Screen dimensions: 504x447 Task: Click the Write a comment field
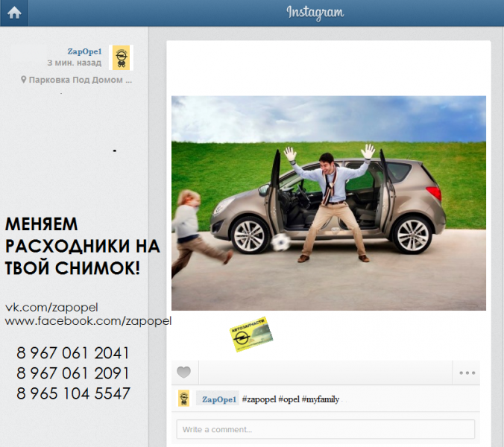[325, 429]
